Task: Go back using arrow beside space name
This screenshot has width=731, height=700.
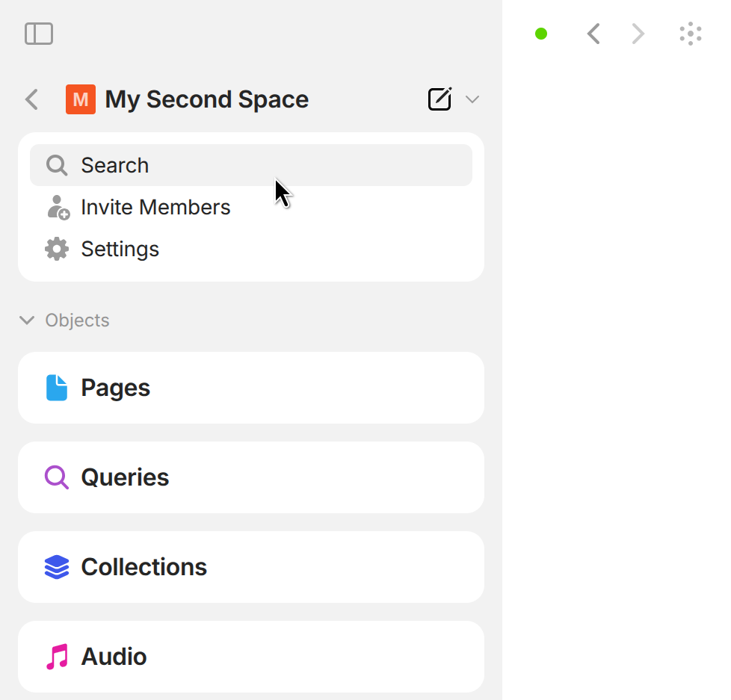Action: point(31,99)
